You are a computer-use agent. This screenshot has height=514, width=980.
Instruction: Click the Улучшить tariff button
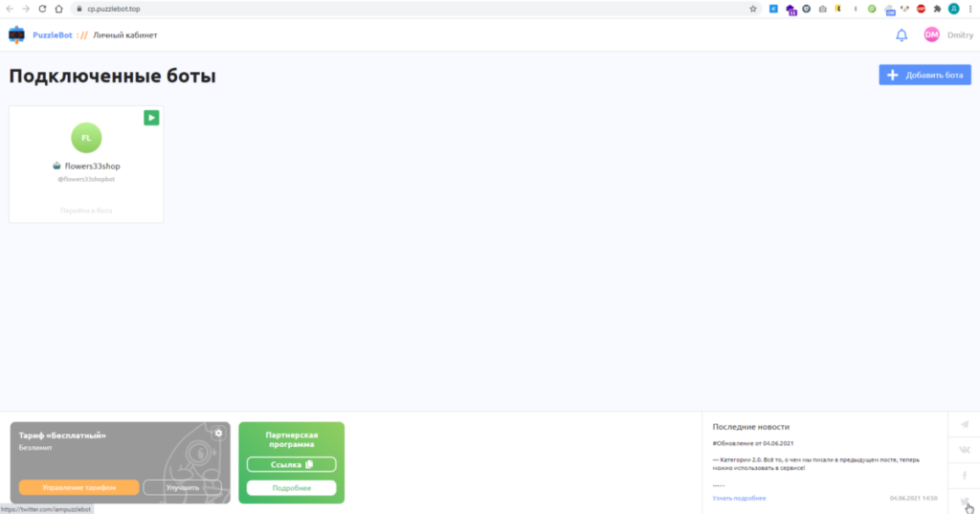tap(182, 487)
